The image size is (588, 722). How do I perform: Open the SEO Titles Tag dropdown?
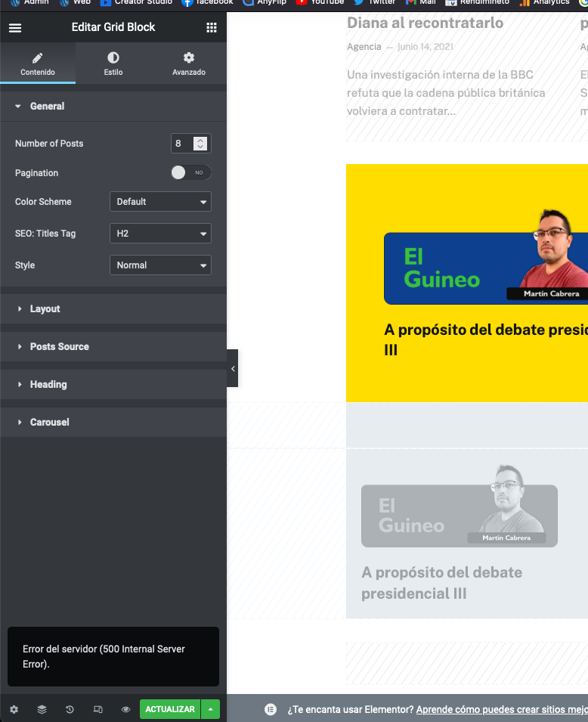coord(160,234)
